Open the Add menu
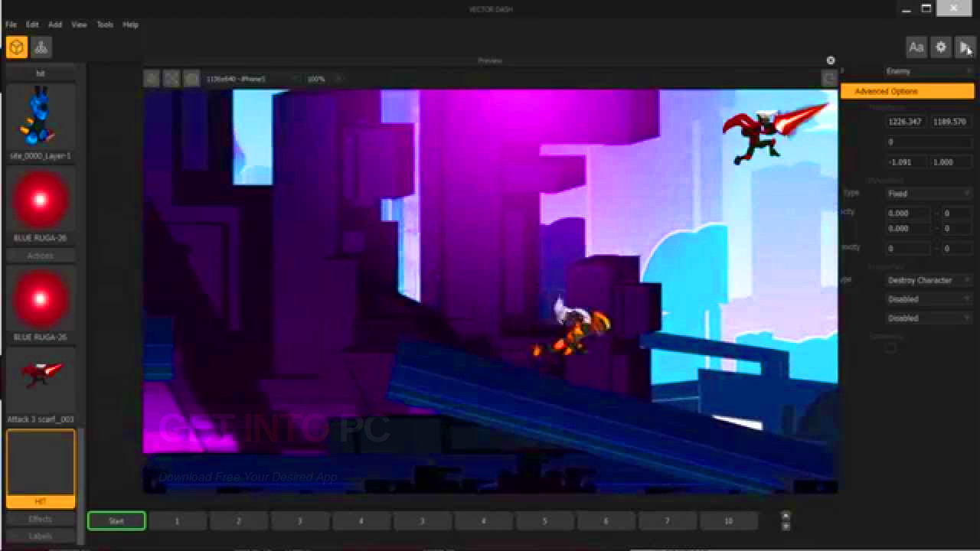Screen dimensions: 980x551 [x=55, y=24]
